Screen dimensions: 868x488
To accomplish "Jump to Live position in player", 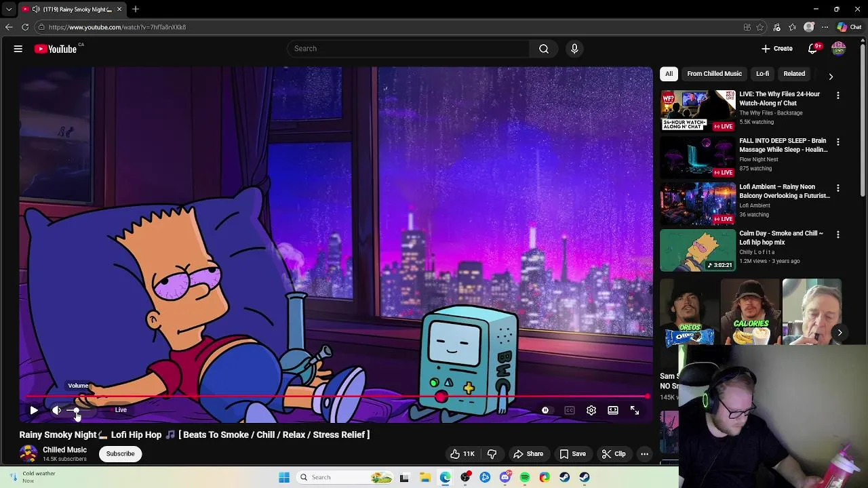I will 120,410.
